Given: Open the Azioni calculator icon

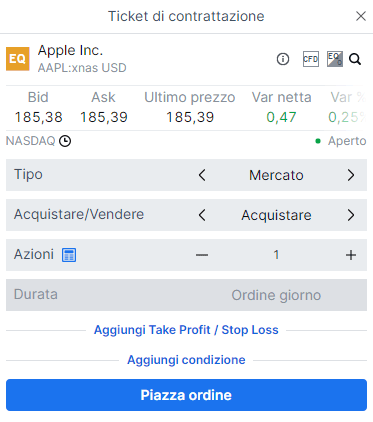Looking at the screenshot, I should [x=69, y=255].
